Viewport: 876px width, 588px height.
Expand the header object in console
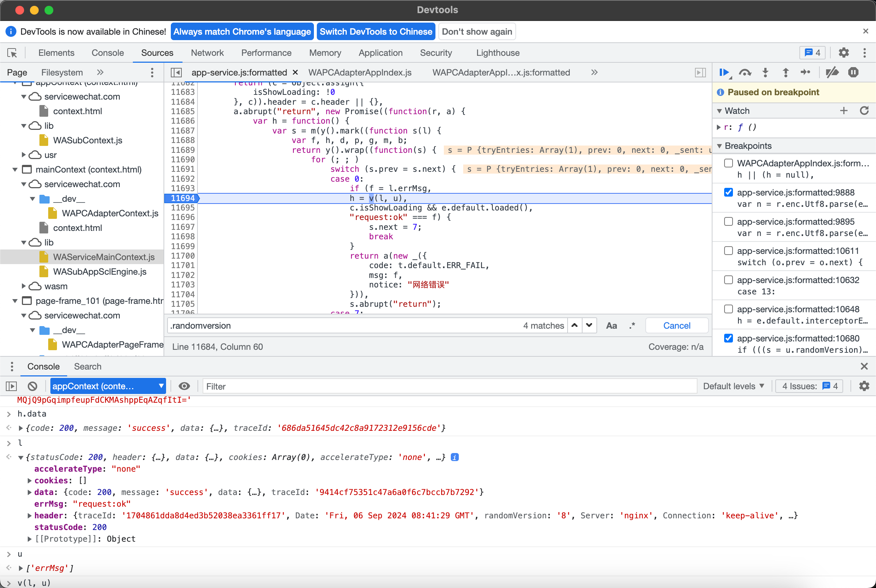click(x=30, y=516)
